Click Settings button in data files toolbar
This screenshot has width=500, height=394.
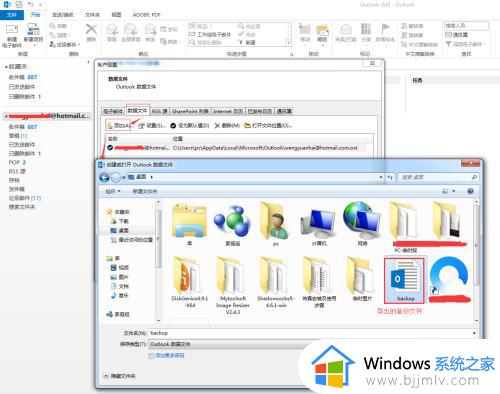[x=152, y=126]
